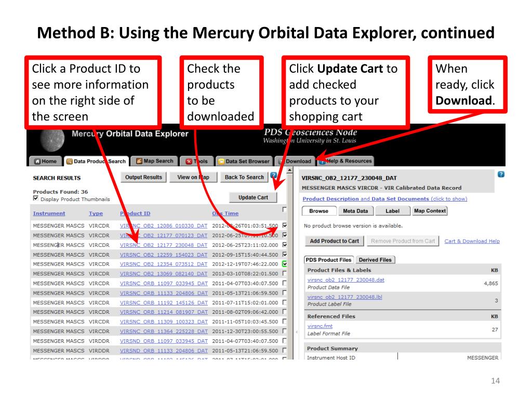Open the Download tab

[x=295, y=161]
